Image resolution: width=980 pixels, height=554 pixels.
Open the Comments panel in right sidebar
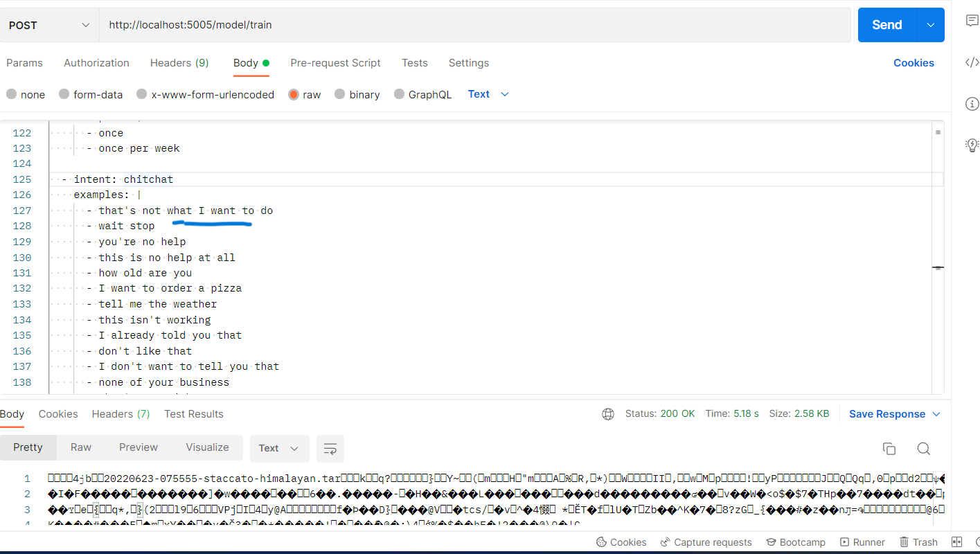point(972,21)
